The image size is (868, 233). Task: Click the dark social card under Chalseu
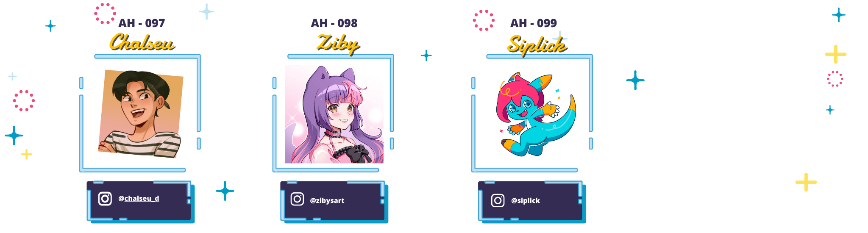coord(139,201)
